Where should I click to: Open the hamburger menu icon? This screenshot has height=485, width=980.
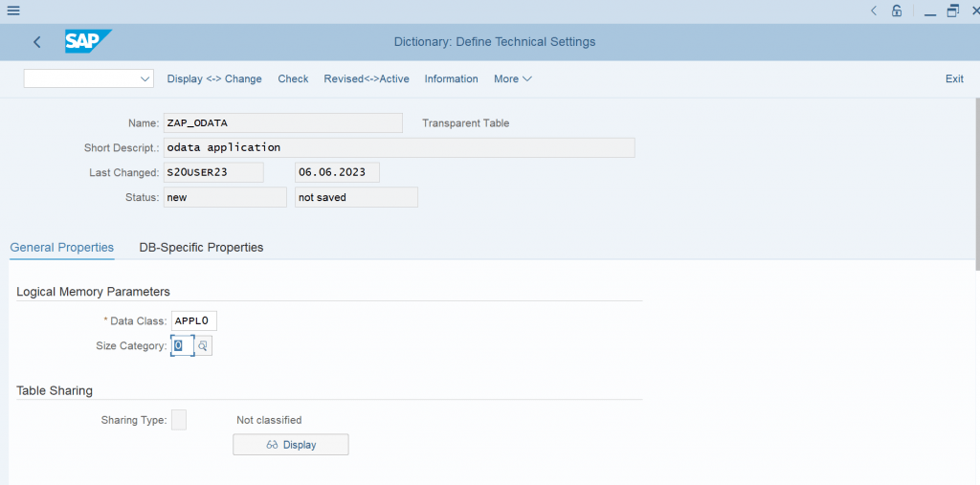pos(13,11)
